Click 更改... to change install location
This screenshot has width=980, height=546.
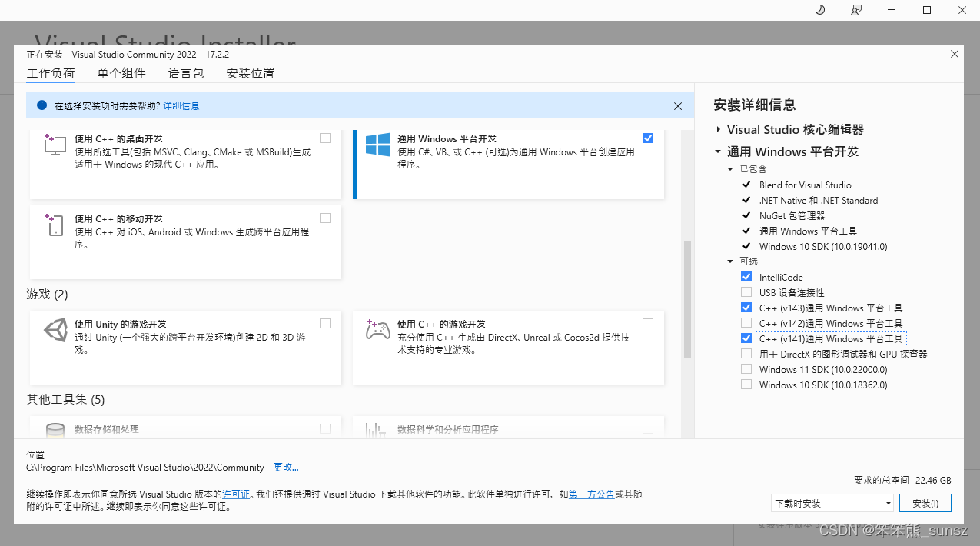[286, 468]
